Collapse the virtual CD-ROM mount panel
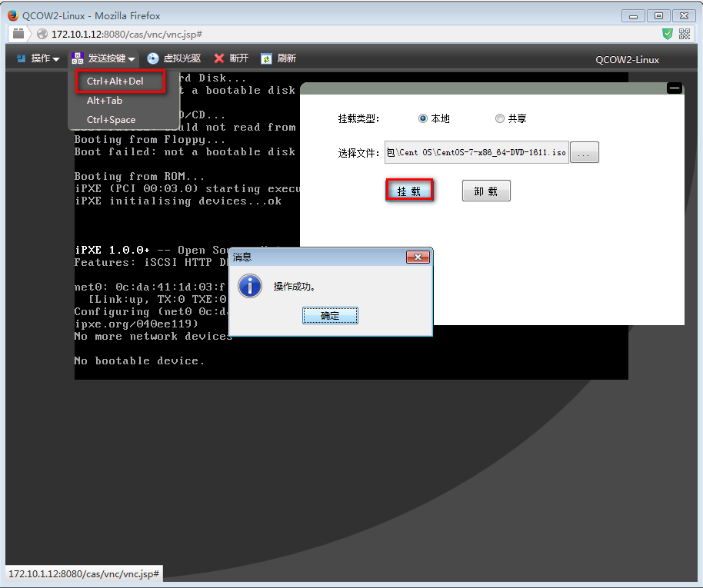Screen dimensions: 703x588 click(x=675, y=88)
